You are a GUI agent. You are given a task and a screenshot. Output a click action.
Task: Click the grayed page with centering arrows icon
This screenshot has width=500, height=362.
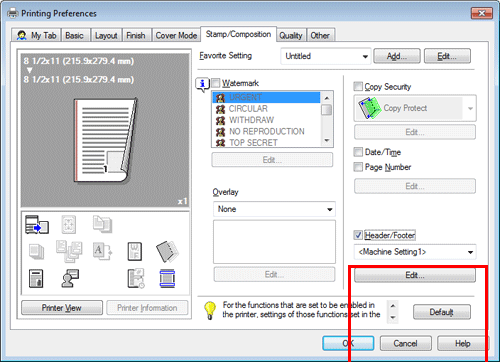[69, 224]
